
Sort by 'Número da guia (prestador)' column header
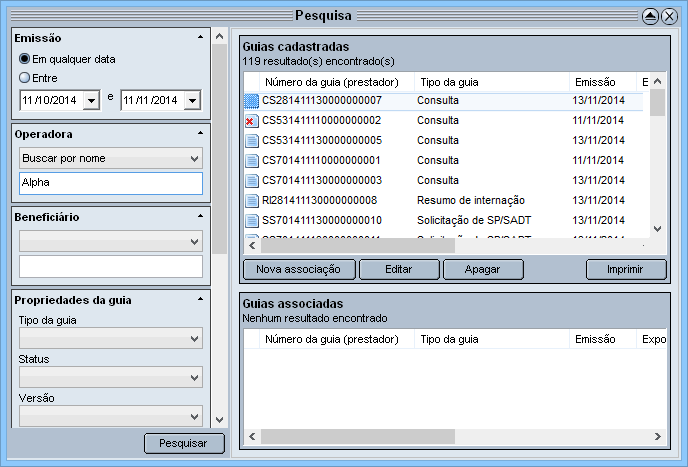(332, 81)
